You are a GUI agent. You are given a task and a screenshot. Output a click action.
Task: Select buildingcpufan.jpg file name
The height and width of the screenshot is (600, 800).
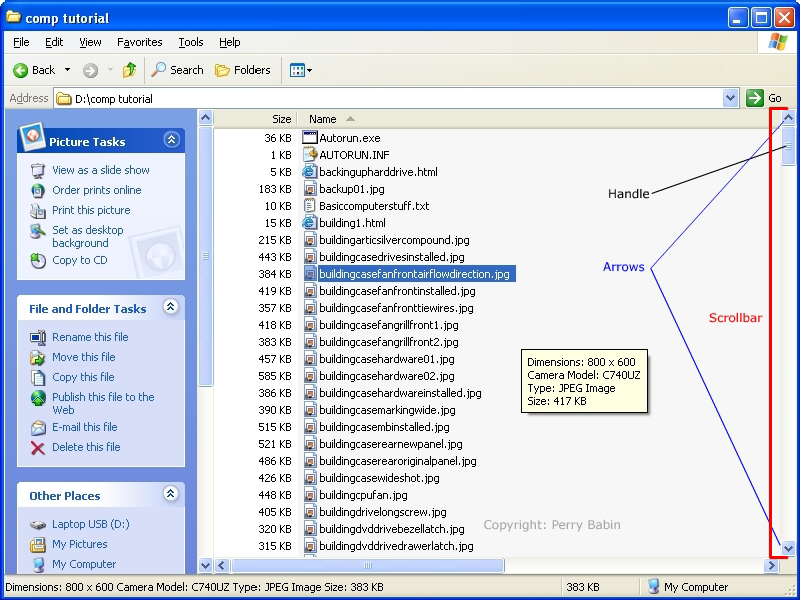(x=363, y=495)
